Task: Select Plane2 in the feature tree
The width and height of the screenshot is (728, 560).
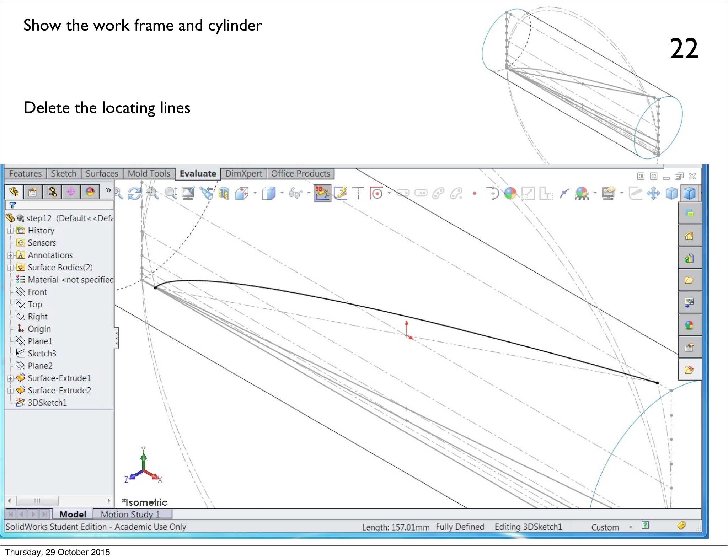Action: click(x=40, y=366)
